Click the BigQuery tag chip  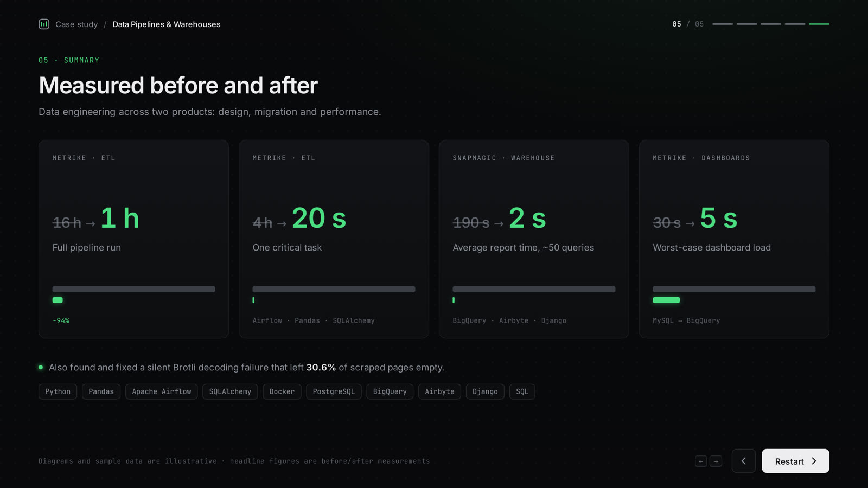[390, 391]
